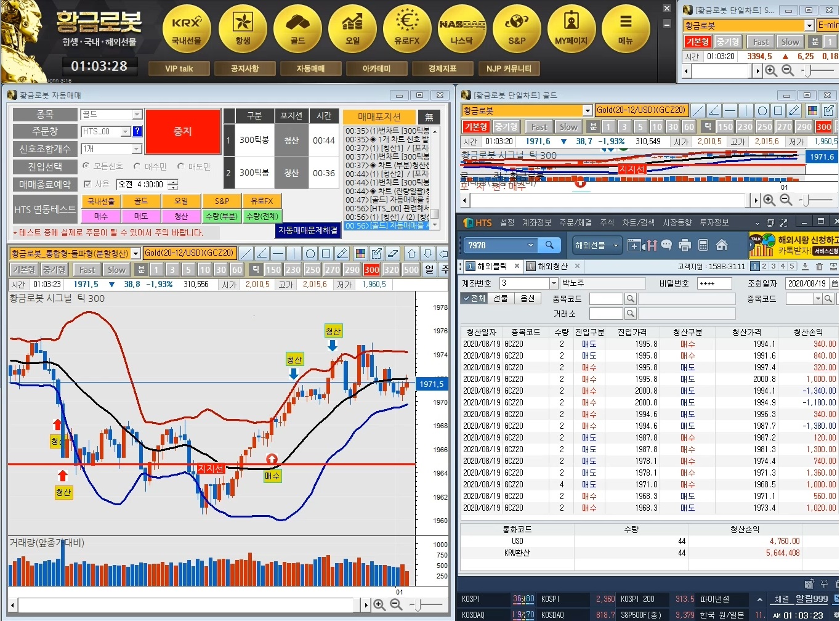
Task: Search screen number 7978 with magnifier button
Action: point(549,245)
